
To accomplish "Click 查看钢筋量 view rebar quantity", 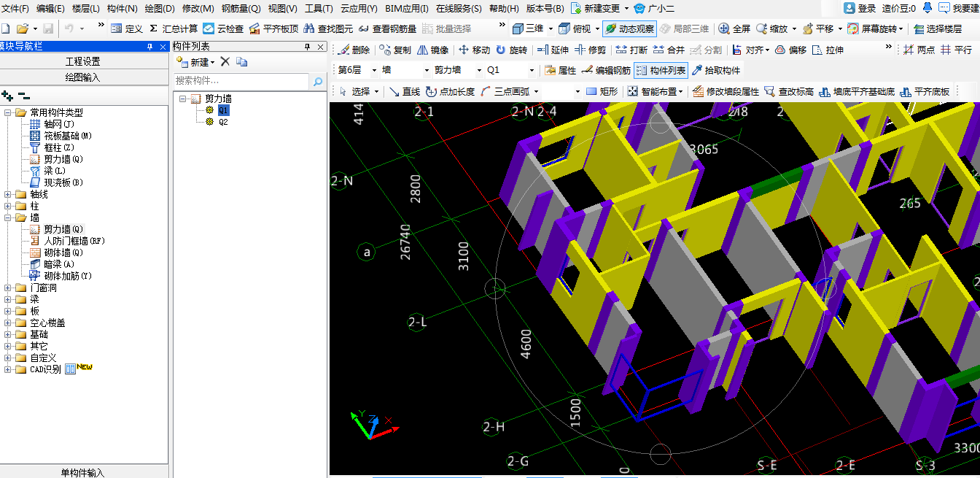I will pyautogui.click(x=387, y=28).
